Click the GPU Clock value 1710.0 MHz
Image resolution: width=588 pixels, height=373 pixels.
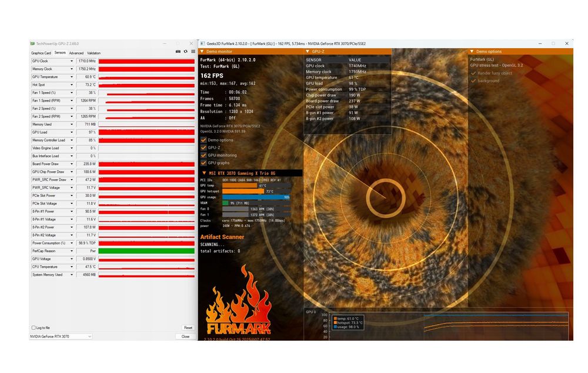pos(86,61)
